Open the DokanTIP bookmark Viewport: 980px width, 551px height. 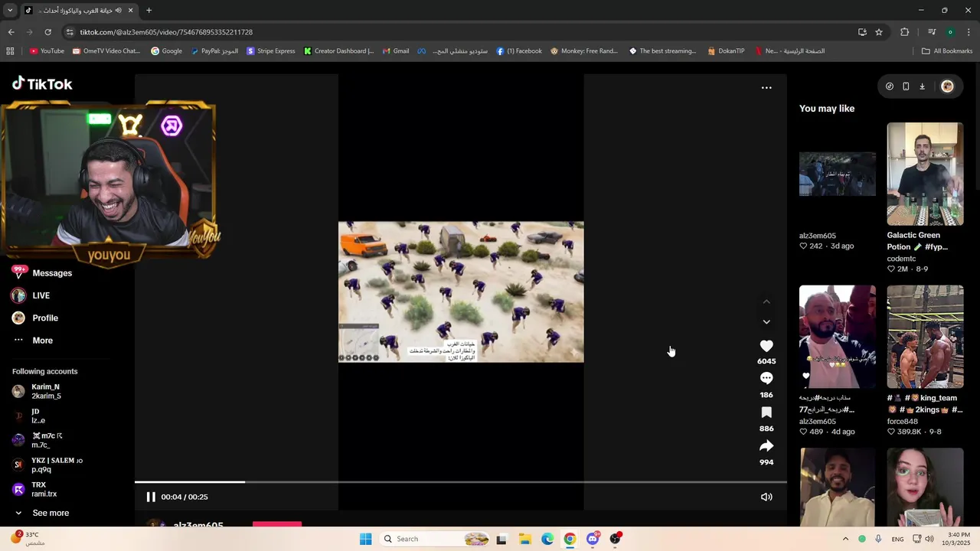tap(726, 51)
